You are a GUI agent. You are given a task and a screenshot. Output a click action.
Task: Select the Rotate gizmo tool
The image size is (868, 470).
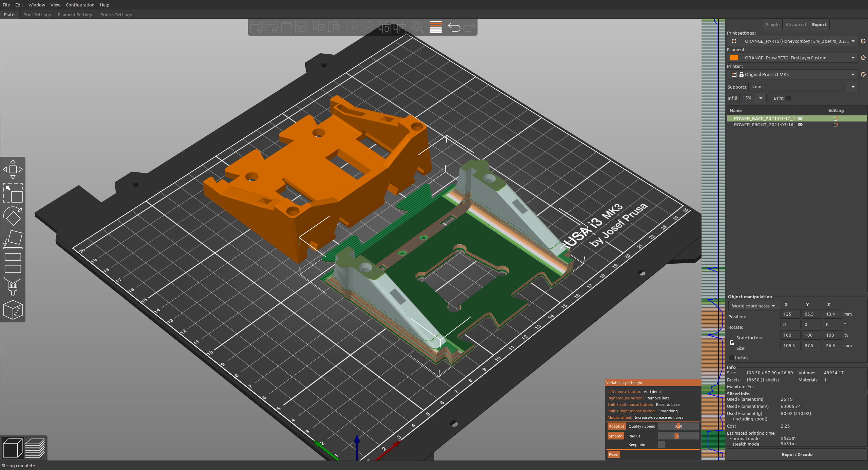[x=13, y=216]
